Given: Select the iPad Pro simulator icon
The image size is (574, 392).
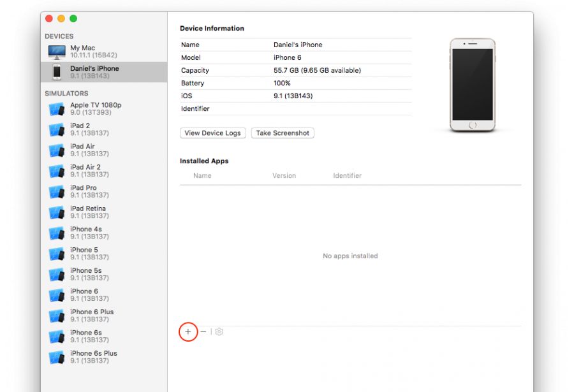Looking at the screenshot, I should coord(57,192).
